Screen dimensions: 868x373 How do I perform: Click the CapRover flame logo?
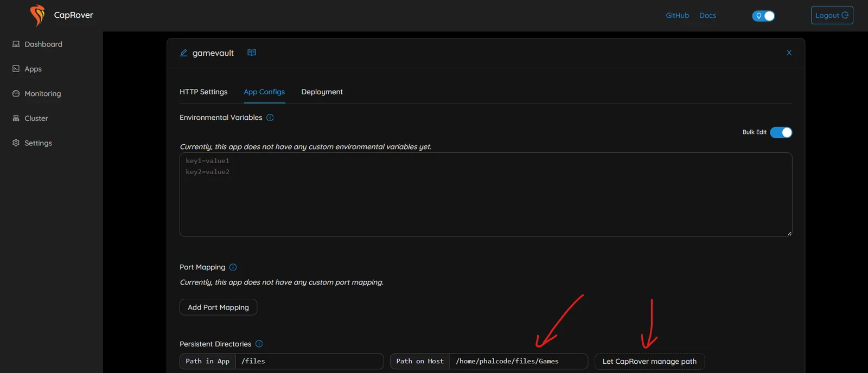coord(37,15)
